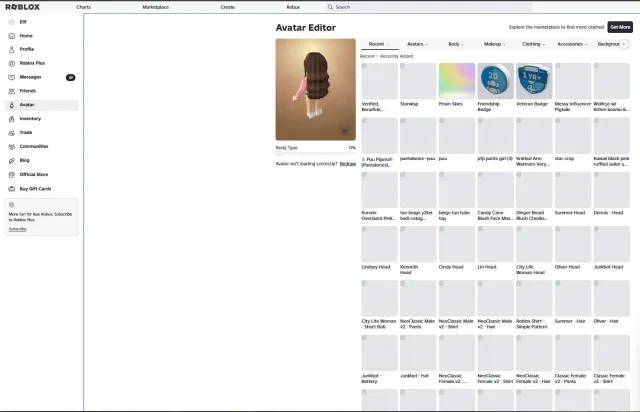Toggle the checkbox on Friendship Badge item
640x412 pixels.
click(480, 66)
